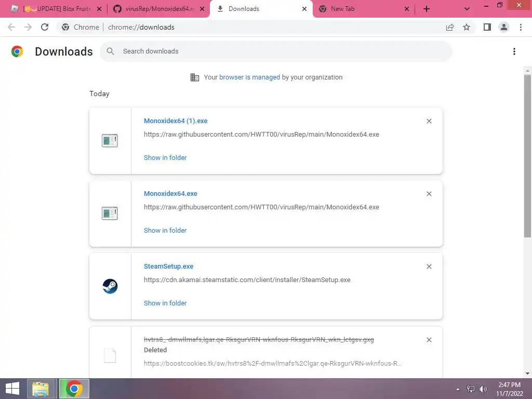Open the Windows Start button
Image resolution: width=532 pixels, height=399 pixels.
coord(12,389)
